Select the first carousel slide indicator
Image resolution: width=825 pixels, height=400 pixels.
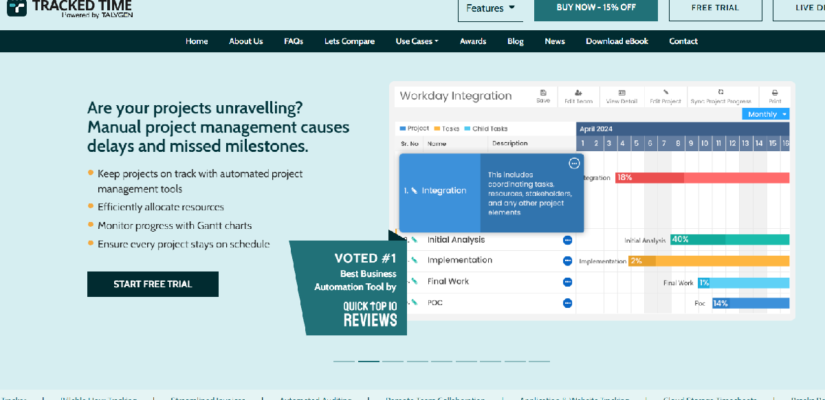[x=344, y=361]
